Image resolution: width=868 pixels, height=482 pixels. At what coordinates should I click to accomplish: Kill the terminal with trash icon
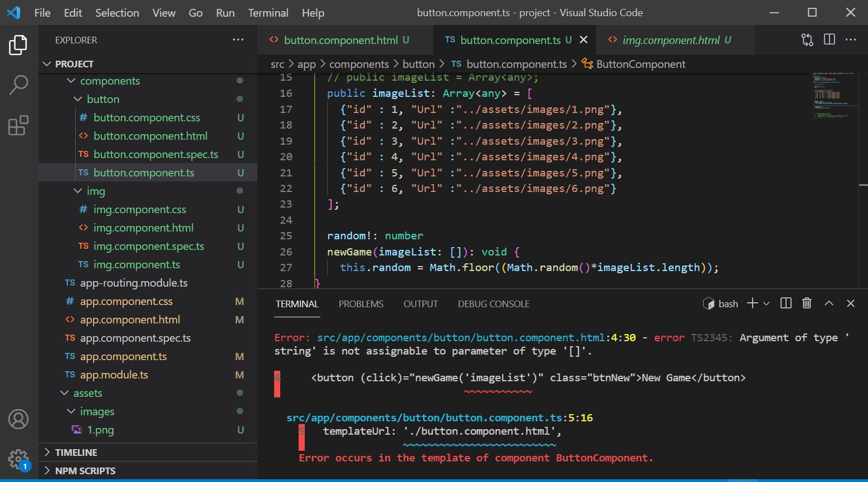click(x=807, y=303)
